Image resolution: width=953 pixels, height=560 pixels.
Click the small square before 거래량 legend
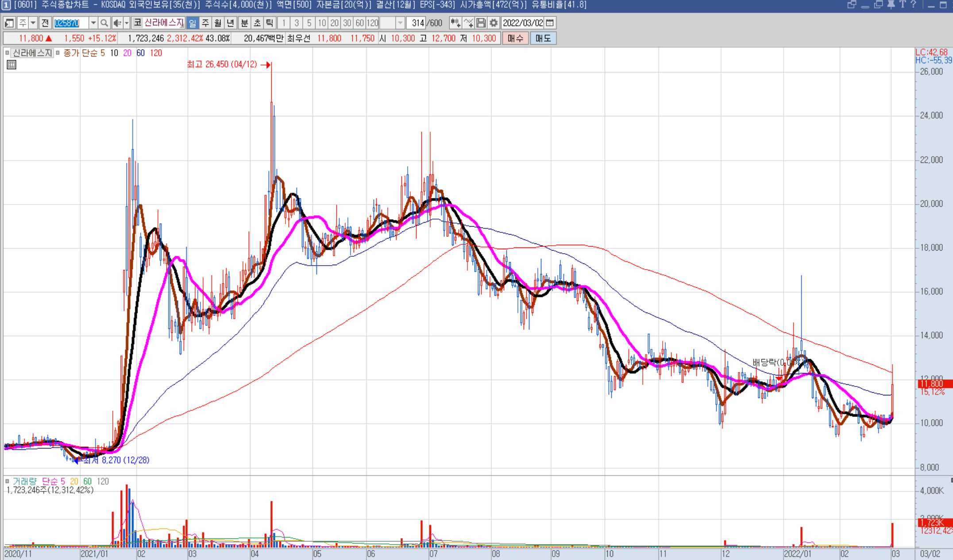[7, 481]
